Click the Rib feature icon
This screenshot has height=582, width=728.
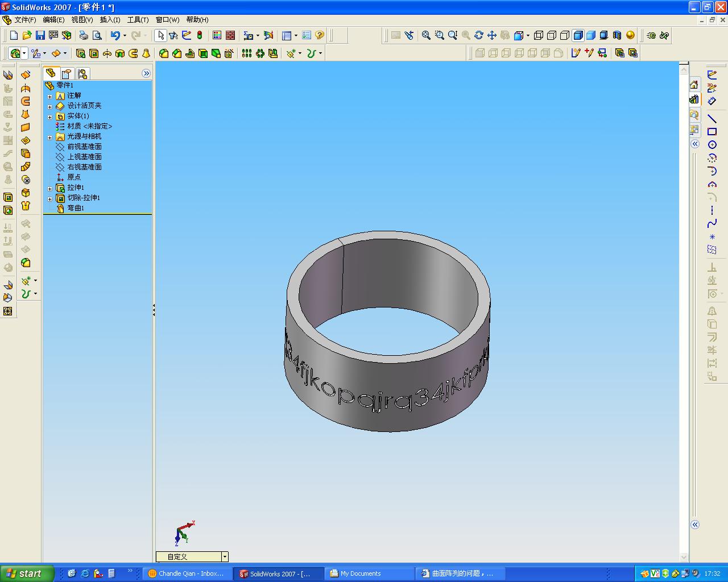pyautogui.click(x=190, y=53)
